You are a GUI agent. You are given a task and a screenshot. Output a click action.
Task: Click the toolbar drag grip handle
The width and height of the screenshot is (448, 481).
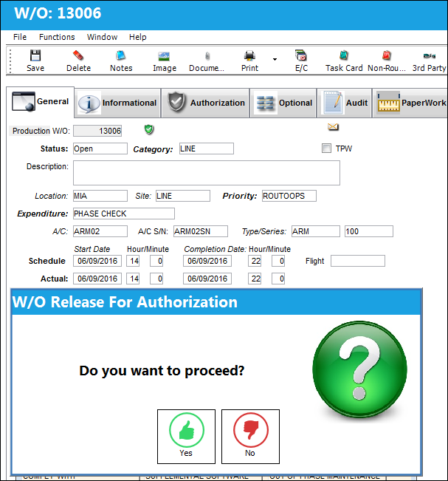coord(10,61)
